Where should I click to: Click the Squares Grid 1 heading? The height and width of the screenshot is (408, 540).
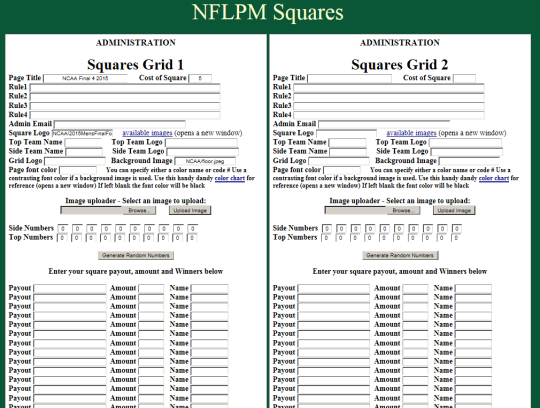pos(135,65)
